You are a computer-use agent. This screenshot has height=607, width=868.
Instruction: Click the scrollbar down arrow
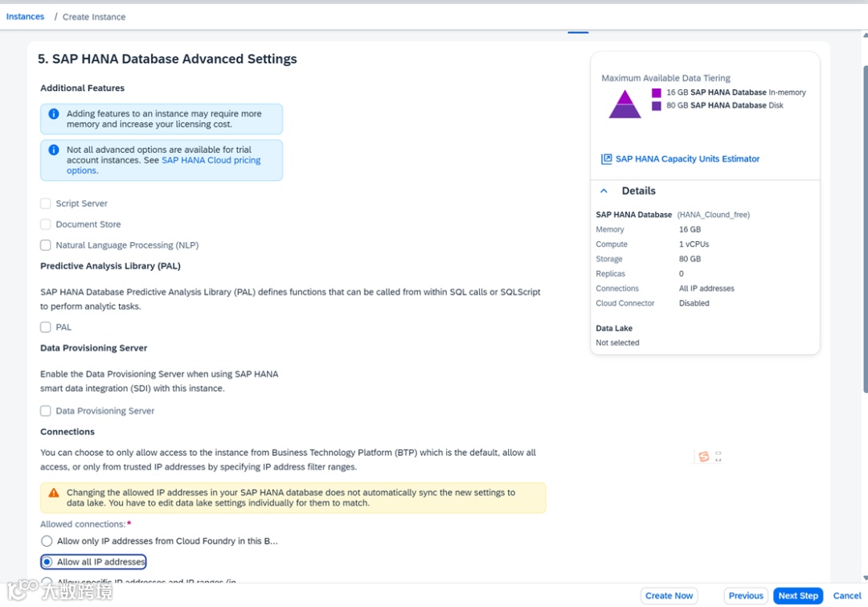866,578
